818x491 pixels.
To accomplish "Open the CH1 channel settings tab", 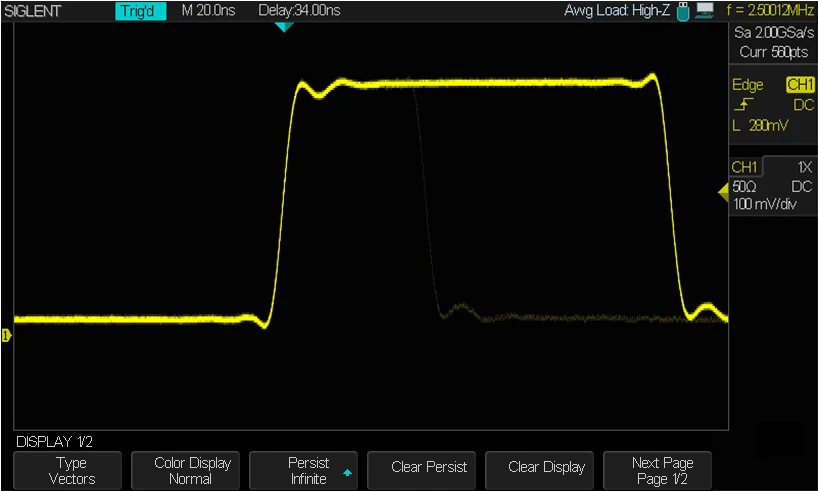I will tap(745, 167).
